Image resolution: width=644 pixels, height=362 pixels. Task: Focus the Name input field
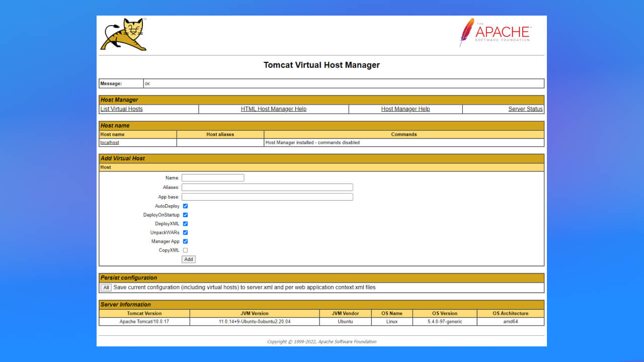pos(213,178)
